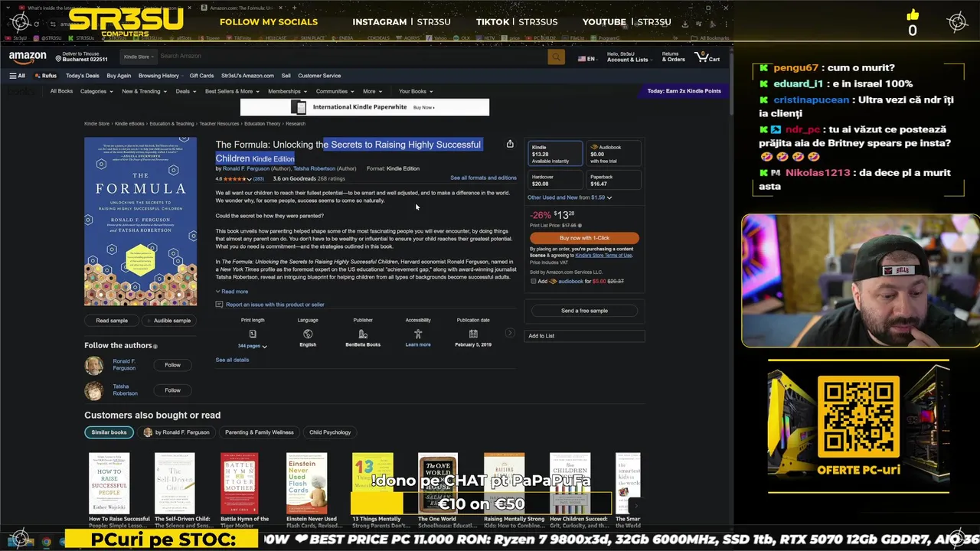Follow Tatsha Robertson

[172, 390]
